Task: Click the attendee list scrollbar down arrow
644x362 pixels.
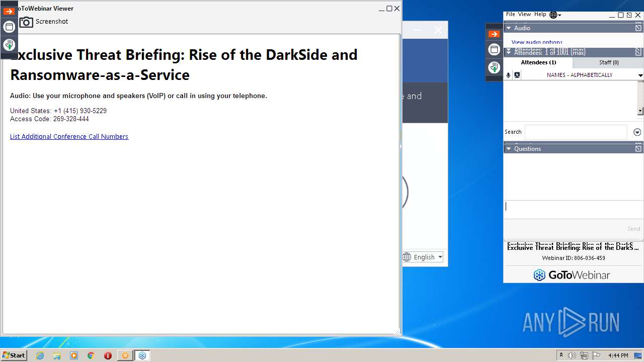Action: [640, 111]
